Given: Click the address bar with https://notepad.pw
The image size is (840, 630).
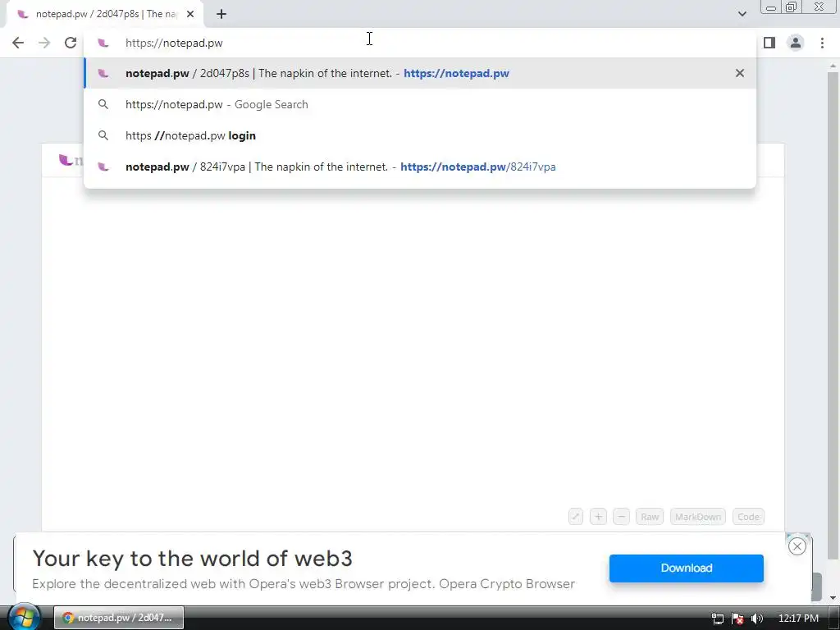Looking at the screenshot, I should click(x=419, y=43).
